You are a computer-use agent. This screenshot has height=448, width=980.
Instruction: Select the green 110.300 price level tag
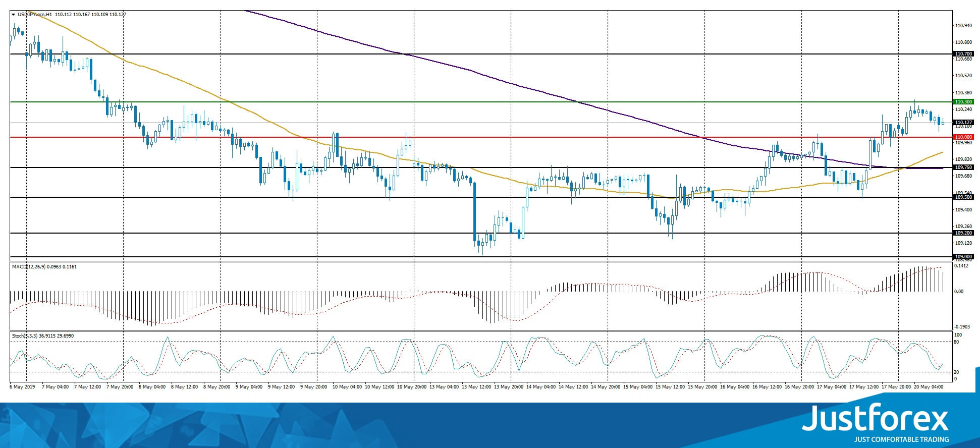[x=963, y=102]
